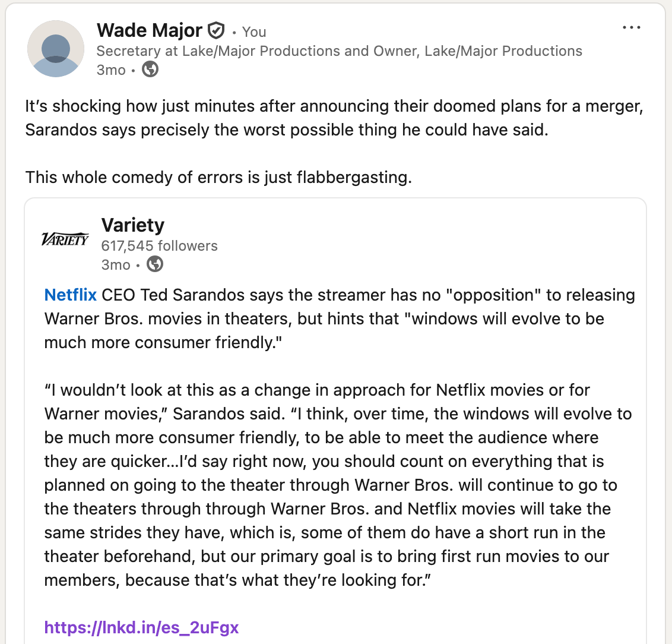Viewport: 672px width, 644px height.
Task: Follow the blue Netflix mention link
Action: (70, 295)
